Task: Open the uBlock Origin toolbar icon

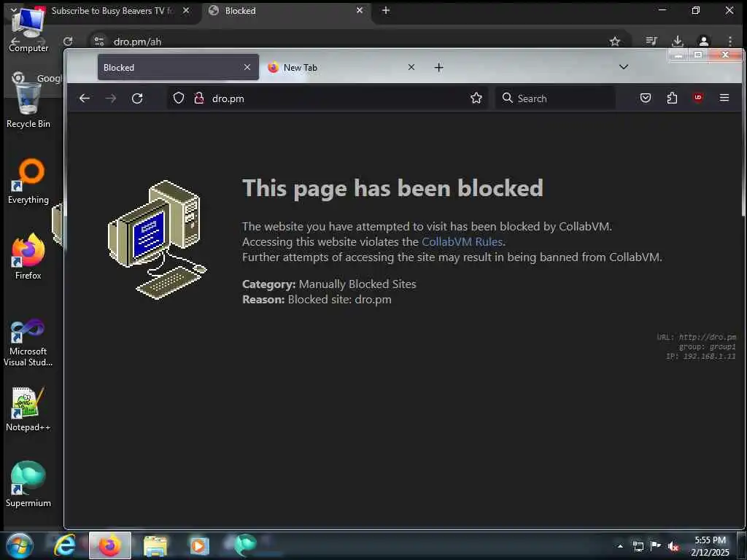Action: [698, 98]
